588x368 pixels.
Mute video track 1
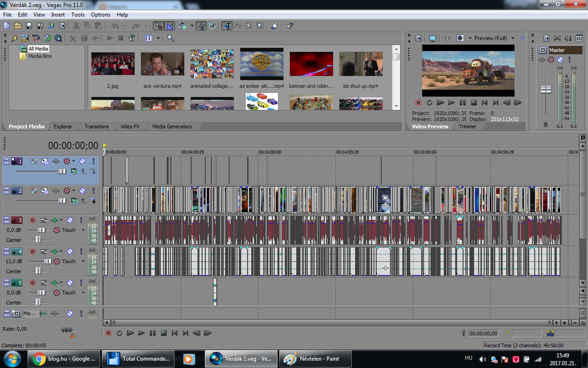pos(82,161)
